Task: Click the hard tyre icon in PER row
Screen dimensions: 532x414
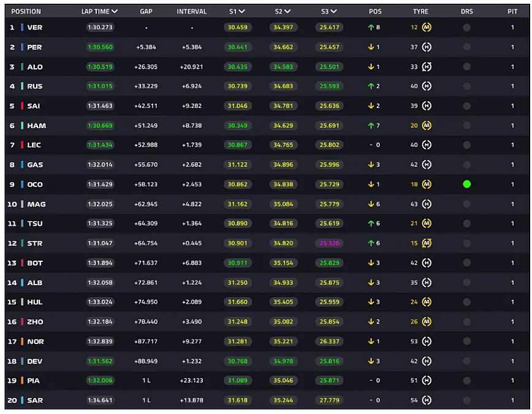Action: (427, 47)
